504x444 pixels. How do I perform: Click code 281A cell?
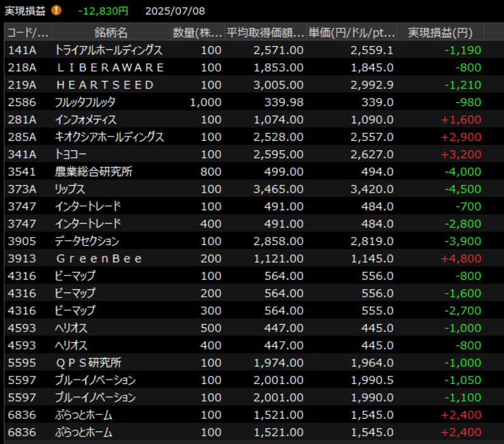coord(22,119)
